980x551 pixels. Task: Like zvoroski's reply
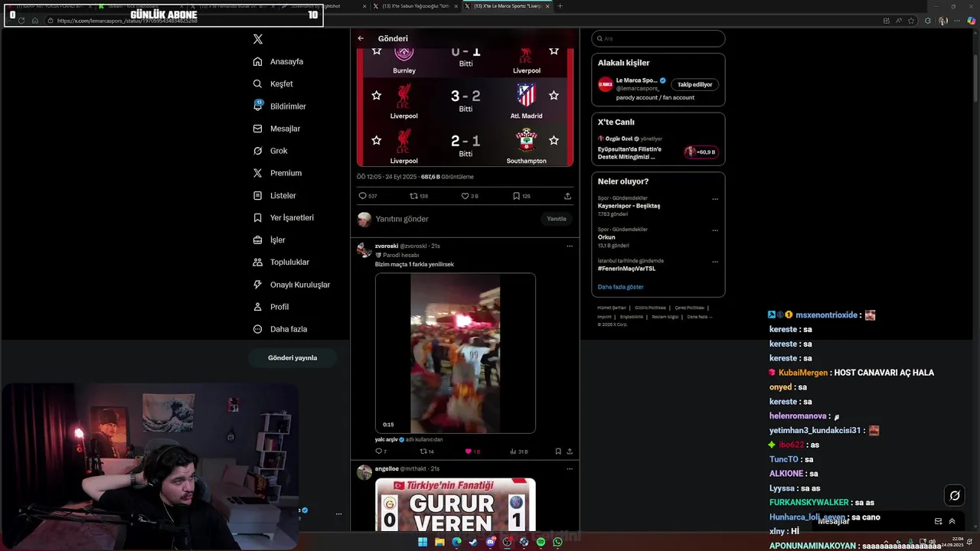(x=472, y=452)
